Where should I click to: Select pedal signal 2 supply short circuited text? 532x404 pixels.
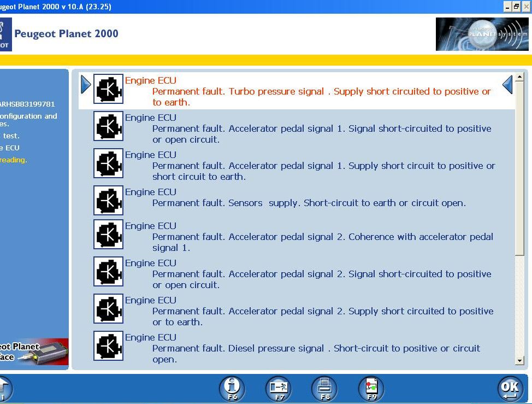323,317
